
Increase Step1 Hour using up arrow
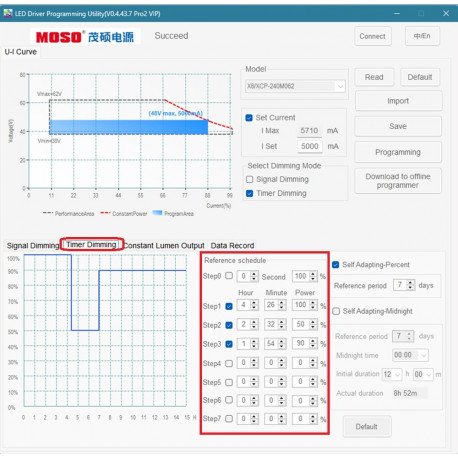coord(254,303)
